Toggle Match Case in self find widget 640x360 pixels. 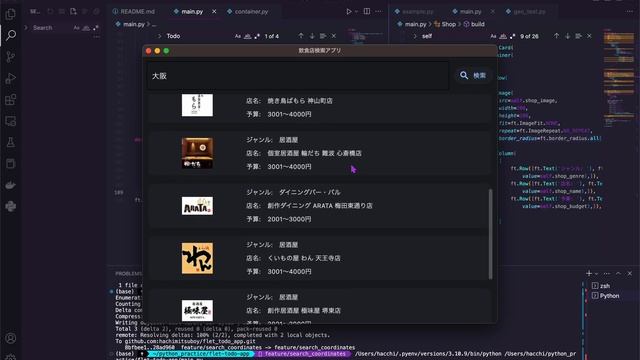point(493,36)
